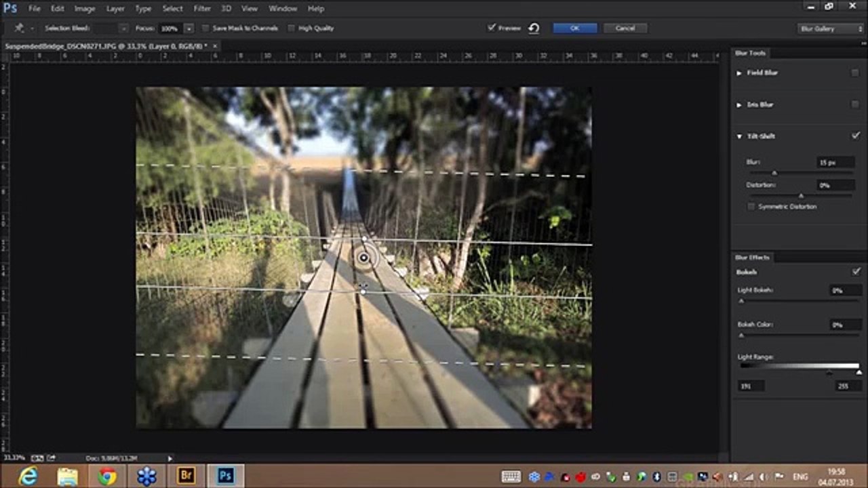
Task: Click the Light Bokeh slider handle
Action: 741,301
